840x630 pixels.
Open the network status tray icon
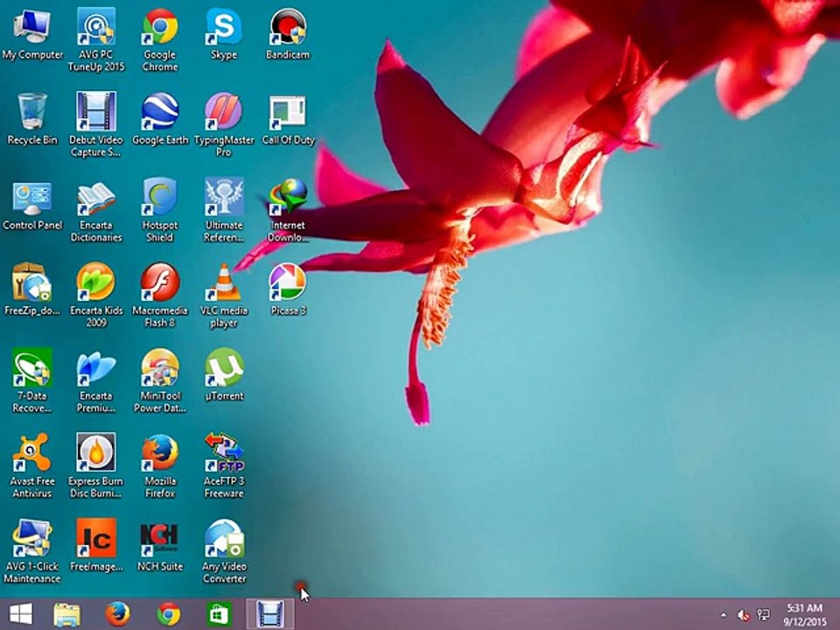(x=763, y=614)
